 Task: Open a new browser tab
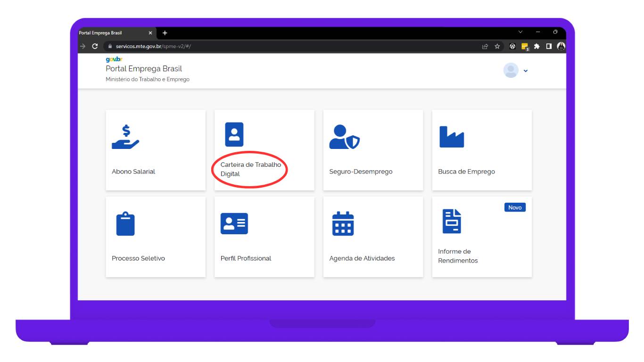coord(165,33)
